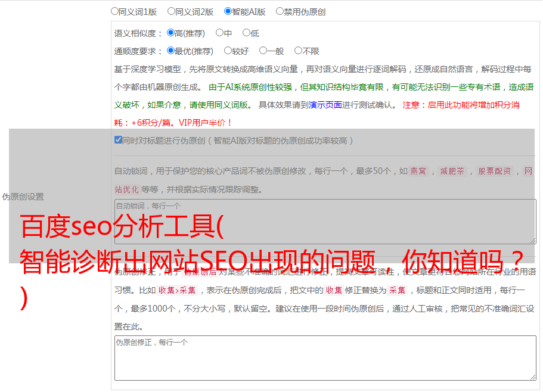
Task: Click the 自动锁词 textarea resize handle
Action: 533,241
